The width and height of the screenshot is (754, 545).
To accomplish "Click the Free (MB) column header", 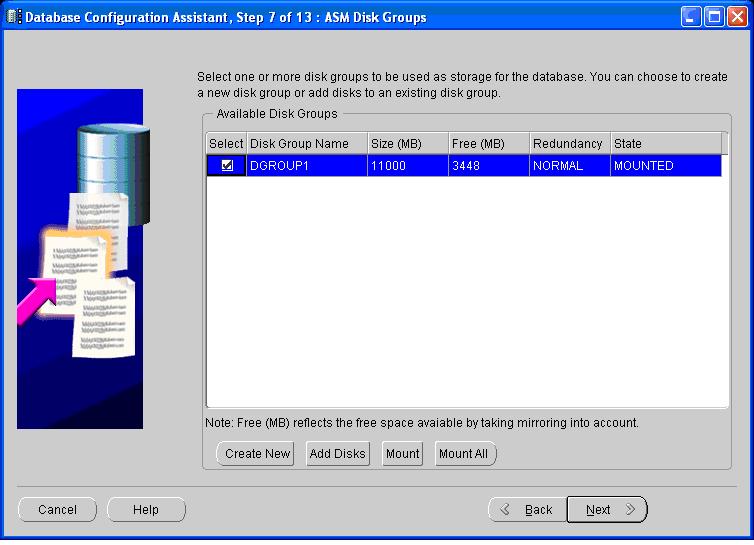I will tap(488, 144).
